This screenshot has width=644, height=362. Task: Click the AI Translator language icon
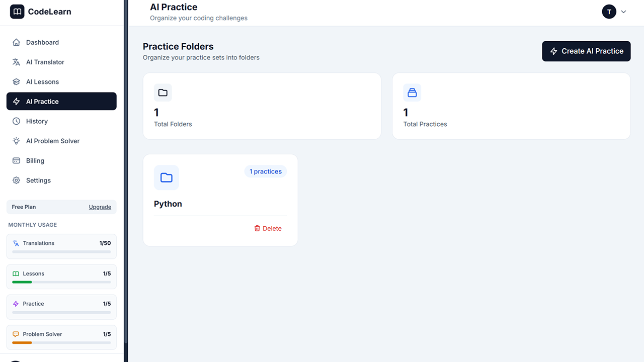click(x=16, y=62)
